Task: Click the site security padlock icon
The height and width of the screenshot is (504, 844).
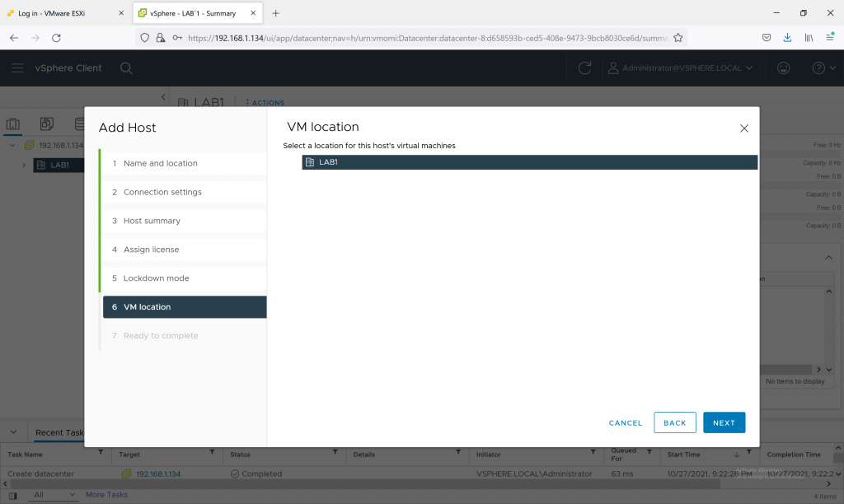Action: tap(161, 38)
